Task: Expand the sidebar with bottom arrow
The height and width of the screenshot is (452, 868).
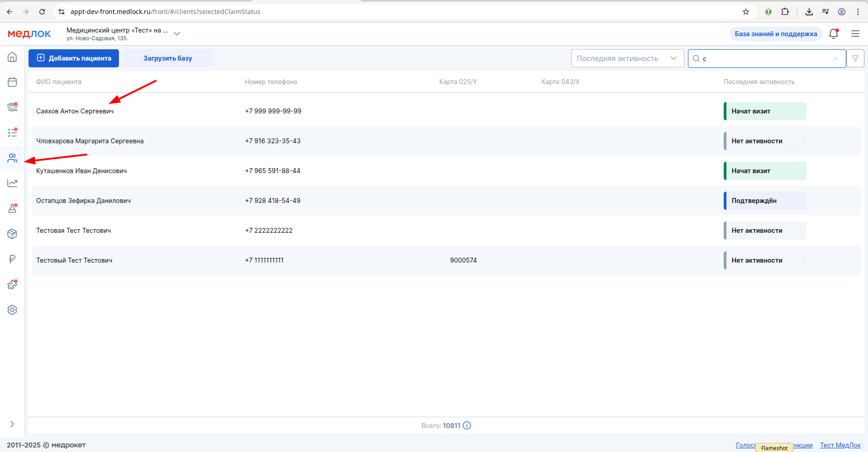Action: 12,424
